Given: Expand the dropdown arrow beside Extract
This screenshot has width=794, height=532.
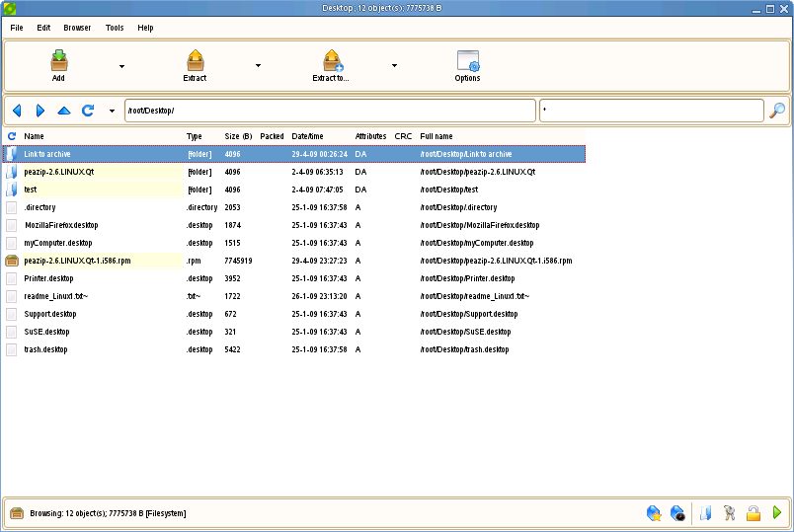Looking at the screenshot, I should (x=258, y=66).
